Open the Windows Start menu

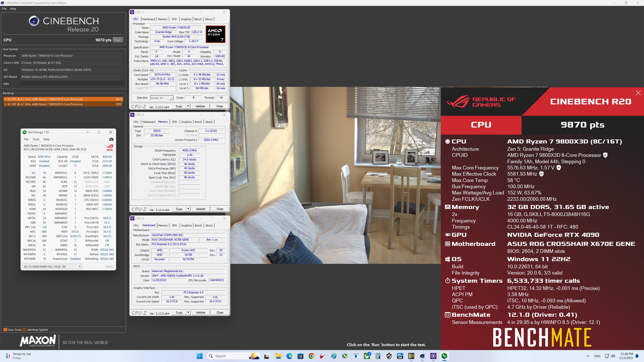[200, 356]
